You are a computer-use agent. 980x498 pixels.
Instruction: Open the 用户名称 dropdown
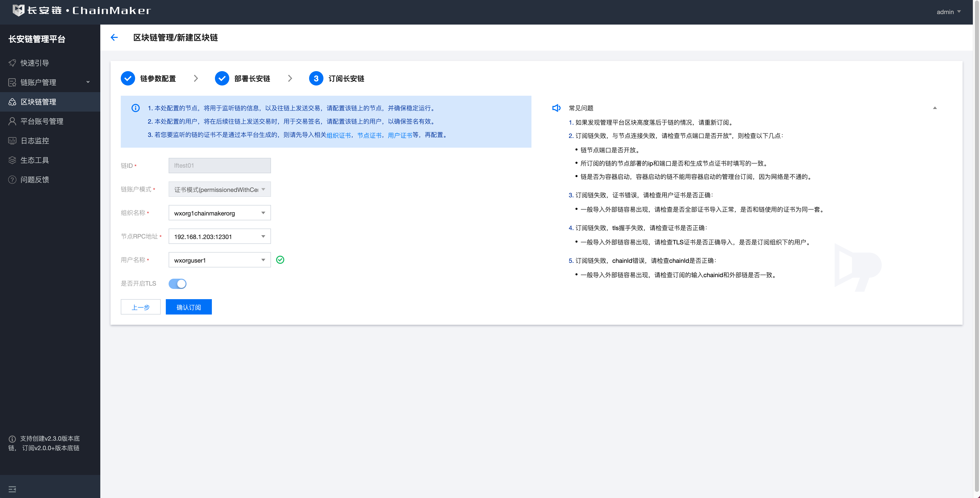pyautogui.click(x=220, y=260)
